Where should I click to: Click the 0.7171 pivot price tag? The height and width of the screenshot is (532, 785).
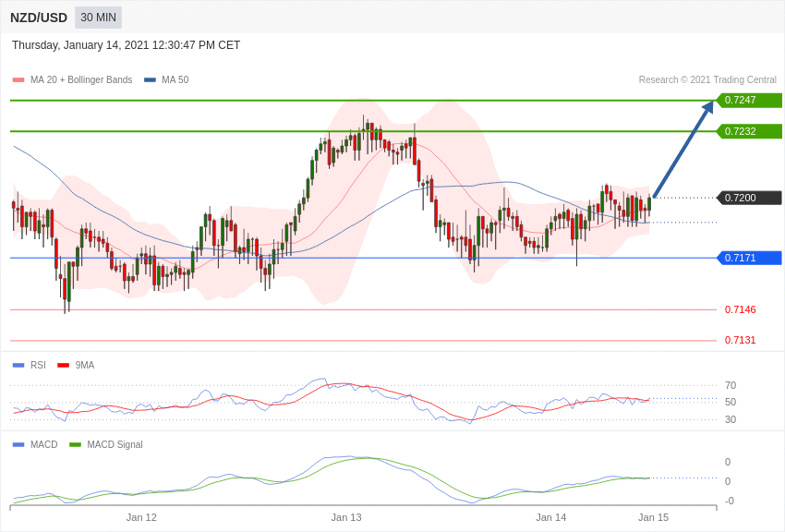pos(749,259)
